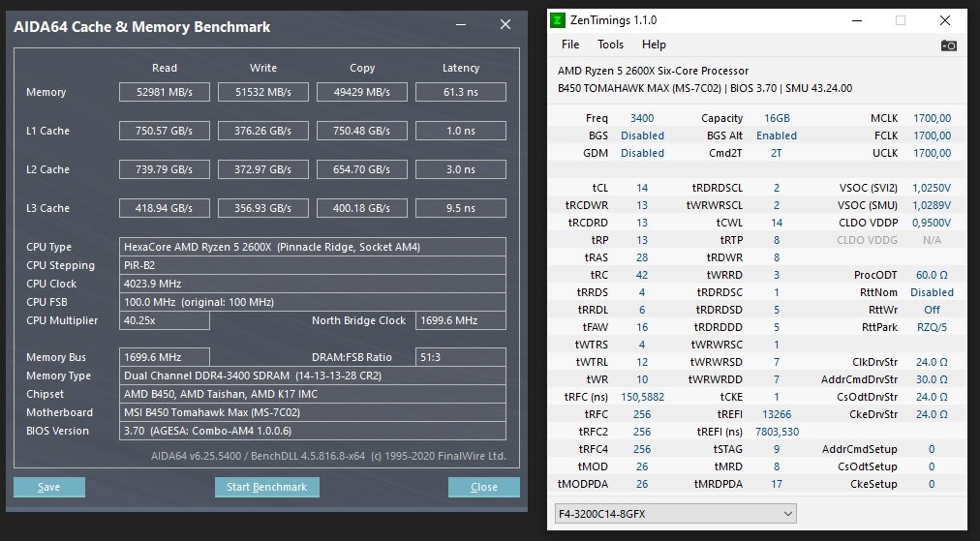Click the RttPark value RZQ/5
The width and height of the screenshot is (980, 541).
[932, 327]
